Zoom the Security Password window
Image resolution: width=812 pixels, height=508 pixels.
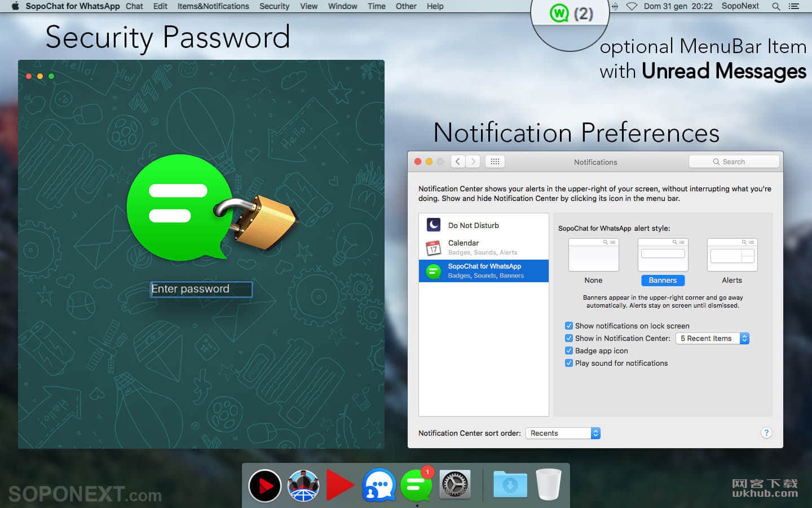pos(51,76)
